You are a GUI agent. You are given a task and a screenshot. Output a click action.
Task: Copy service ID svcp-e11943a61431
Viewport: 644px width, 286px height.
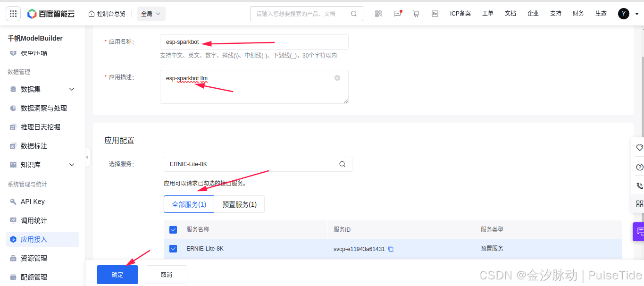(391, 249)
